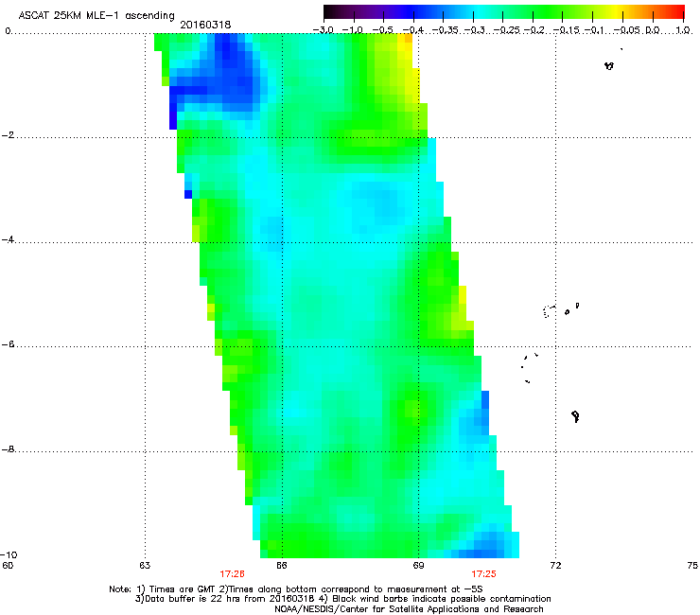Screen dimensions: 700x615
Task: Click the orange cell at the swath's top edge
Action: 409,39
